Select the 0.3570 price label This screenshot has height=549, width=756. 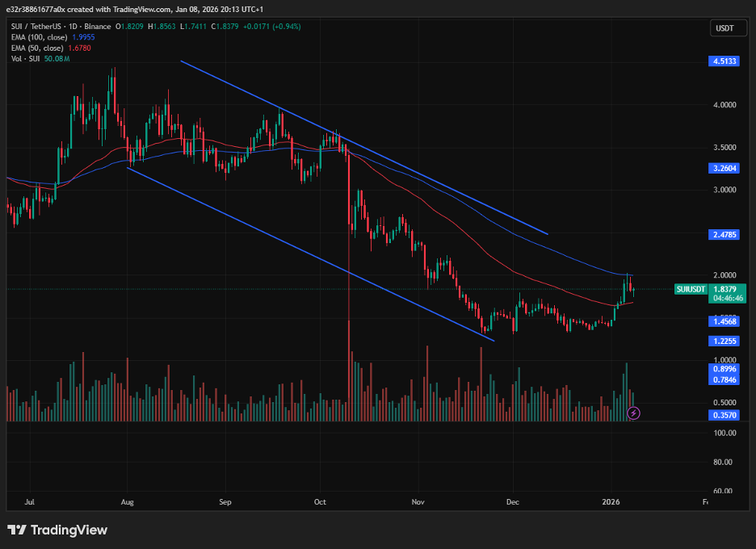click(x=724, y=415)
